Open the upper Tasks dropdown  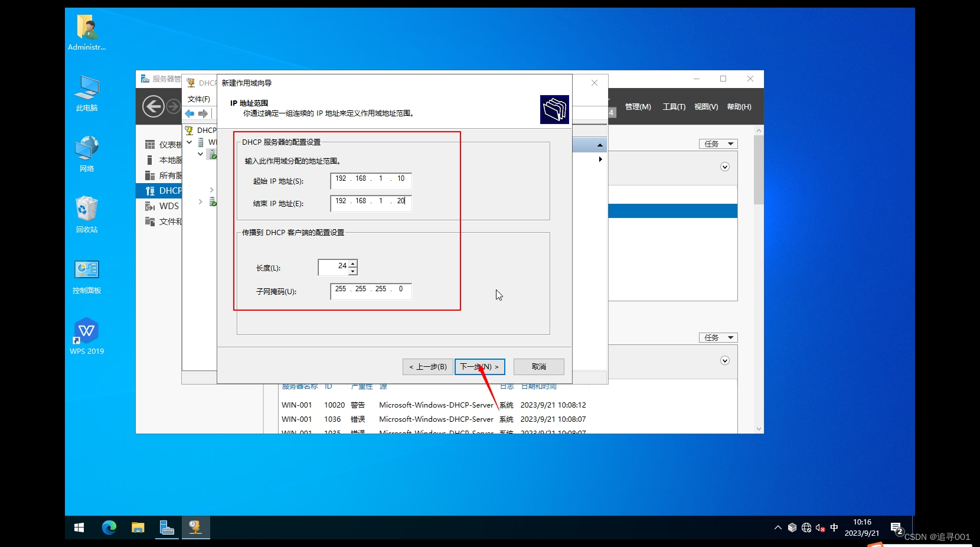[718, 144]
